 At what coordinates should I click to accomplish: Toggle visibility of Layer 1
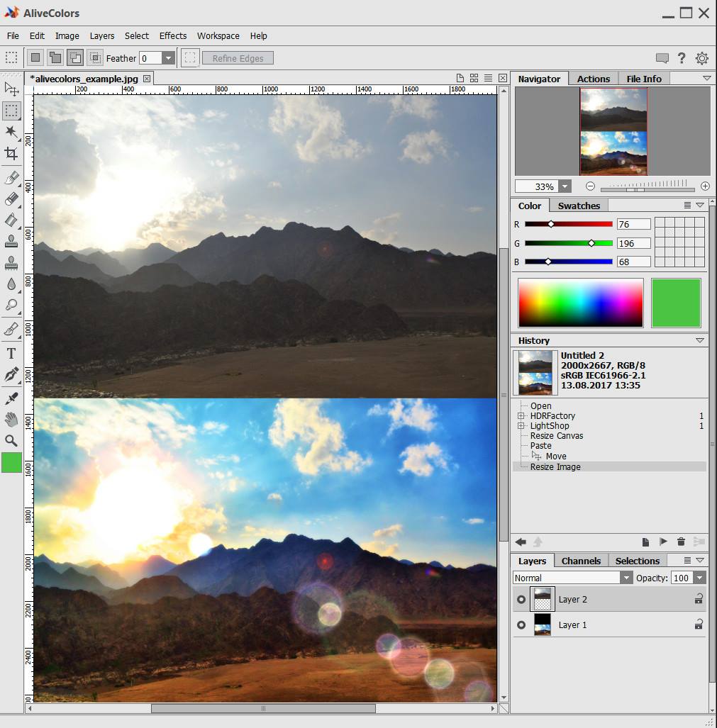point(521,625)
